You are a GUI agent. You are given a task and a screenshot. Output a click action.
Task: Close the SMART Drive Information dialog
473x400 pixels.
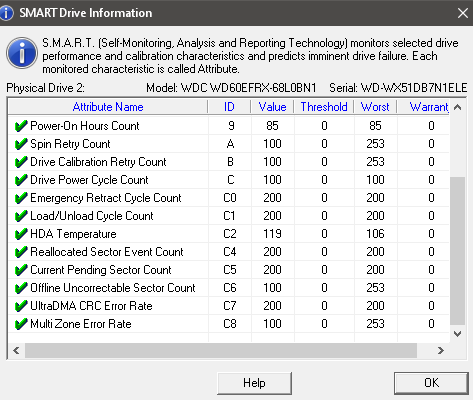[x=463, y=13]
